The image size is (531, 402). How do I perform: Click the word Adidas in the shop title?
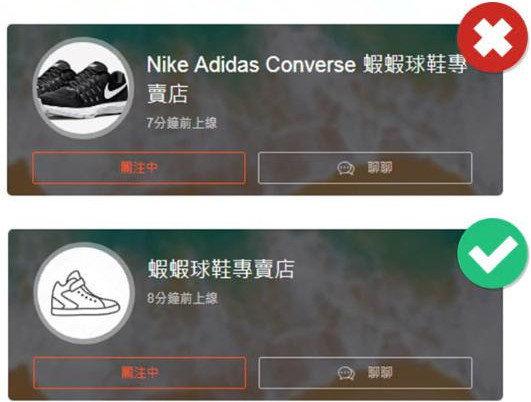(x=227, y=64)
